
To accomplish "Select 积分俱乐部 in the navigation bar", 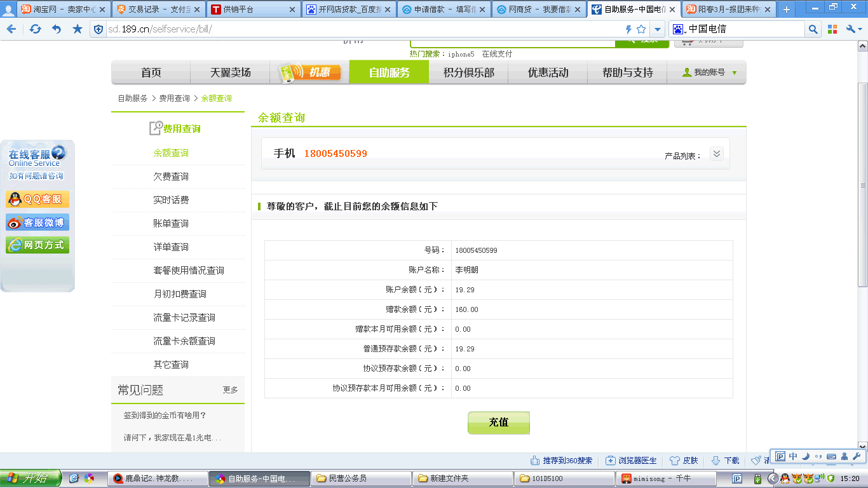I will click(x=468, y=72).
